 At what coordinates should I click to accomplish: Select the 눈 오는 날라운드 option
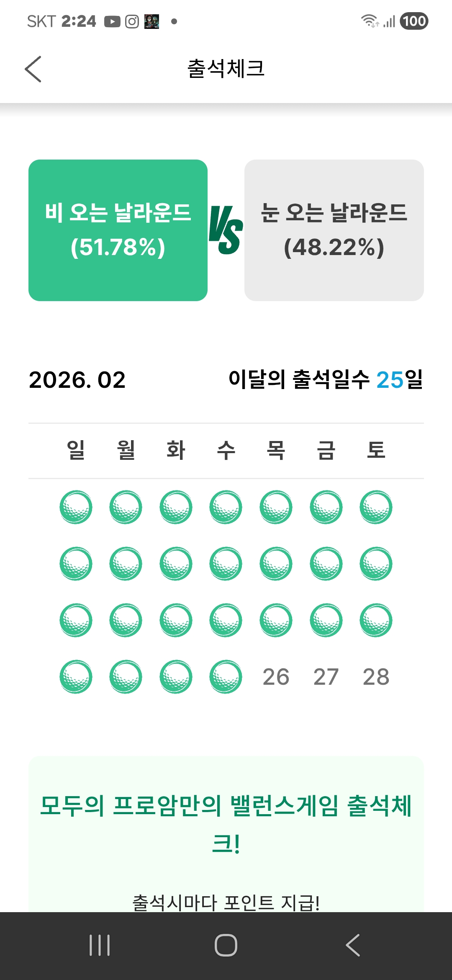pyautogui.click(x=334, y=230)
